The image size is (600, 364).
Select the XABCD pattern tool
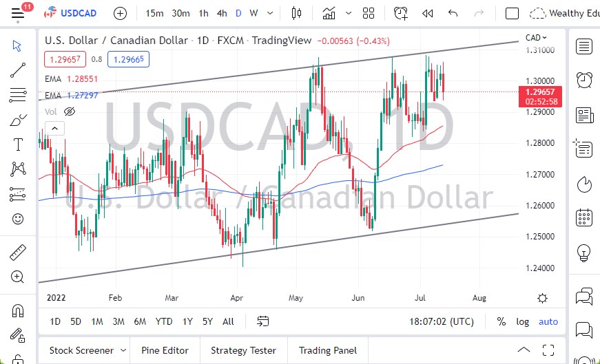[x=18, y=169]
